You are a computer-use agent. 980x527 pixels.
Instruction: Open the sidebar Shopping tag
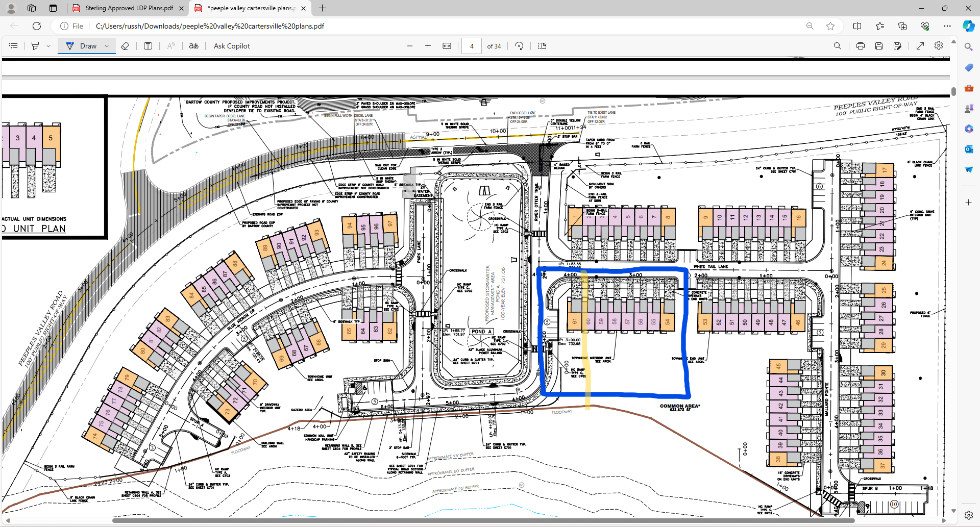(968, 67)
